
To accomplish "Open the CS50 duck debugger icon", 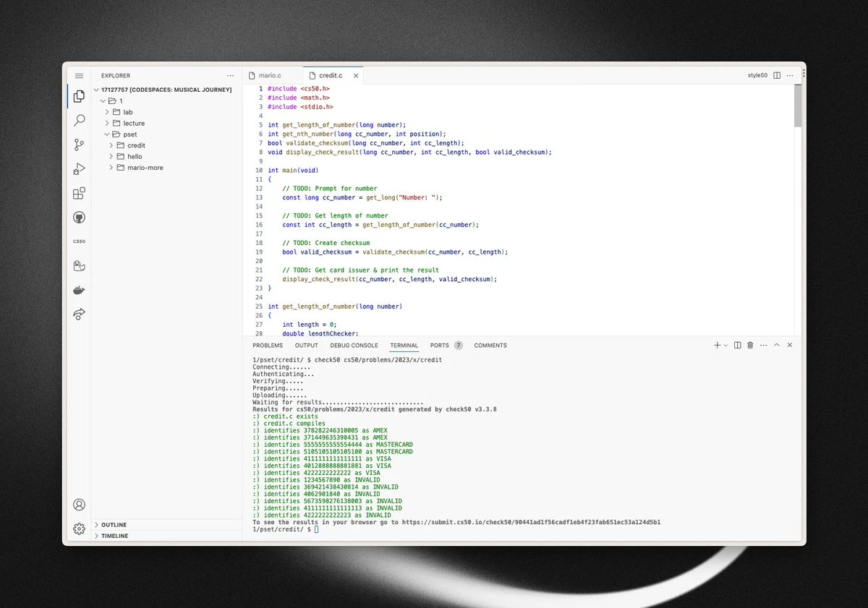I will click(x=80, y=266).
